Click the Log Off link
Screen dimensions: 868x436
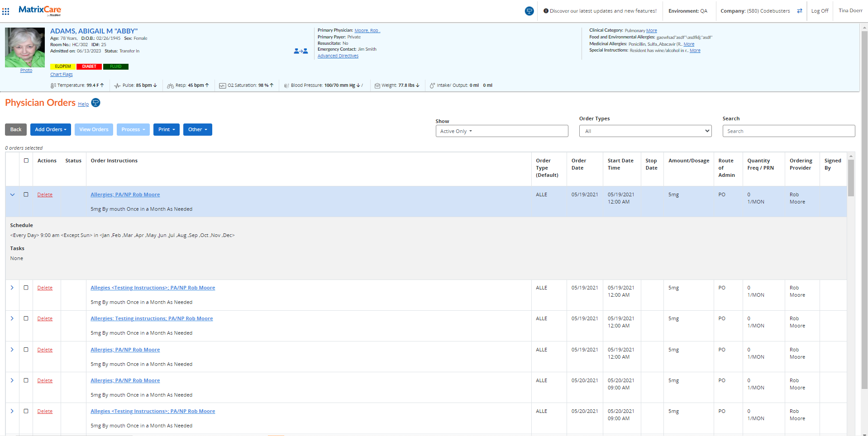(820, 11)
